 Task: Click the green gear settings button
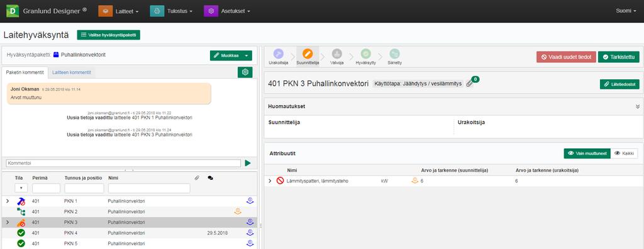[x=245, y=72]
